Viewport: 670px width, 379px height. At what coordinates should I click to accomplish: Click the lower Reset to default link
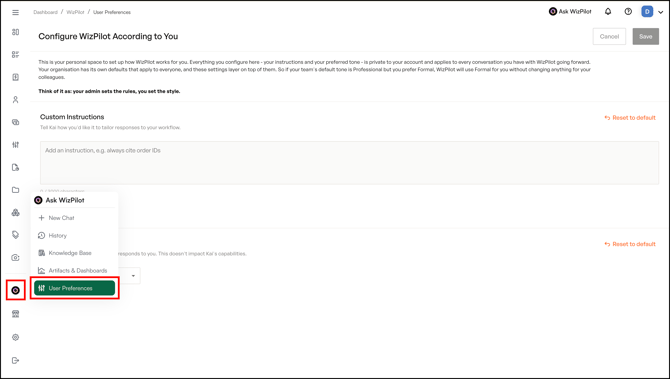pos(630,244)
